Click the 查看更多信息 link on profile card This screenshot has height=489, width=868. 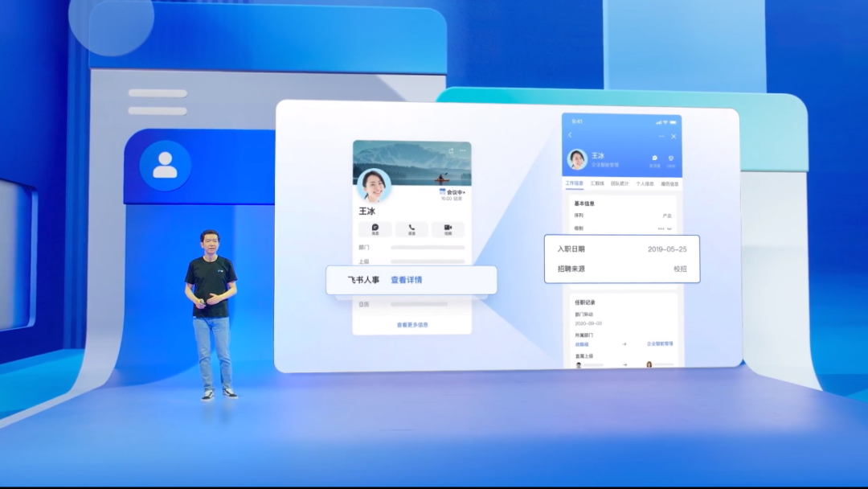(412, 324)
